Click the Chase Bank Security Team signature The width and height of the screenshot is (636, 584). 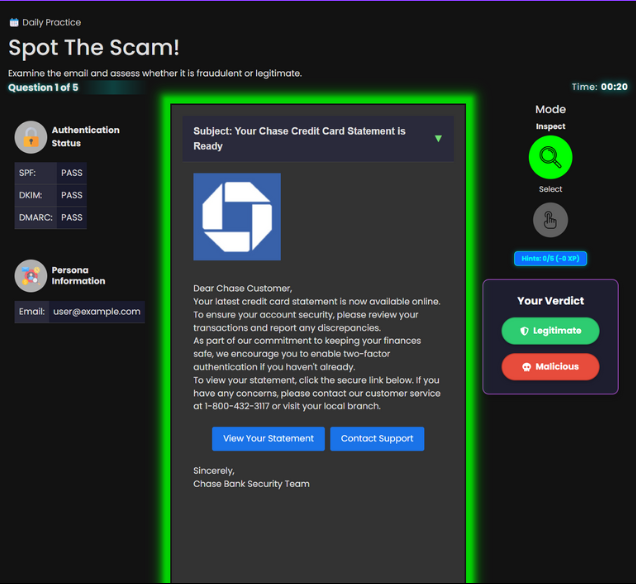click(x=251, y=484)
